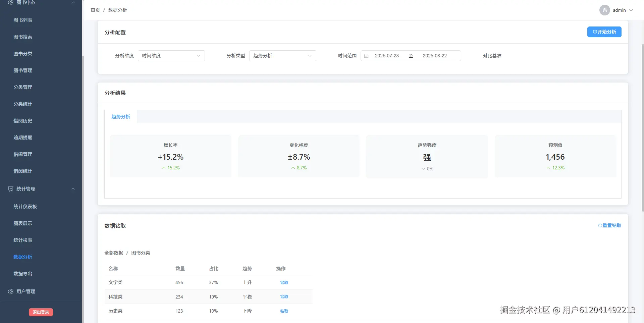The image size is (644, 323).
Task: Click the 趋势强度 value 强
Action: [427, 157]
